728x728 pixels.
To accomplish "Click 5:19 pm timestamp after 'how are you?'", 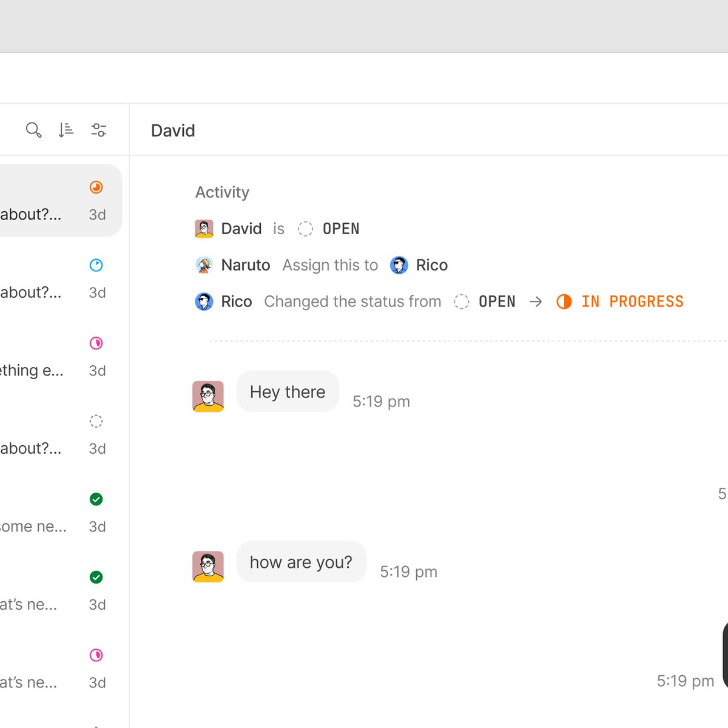I will (x=409, y=571).
